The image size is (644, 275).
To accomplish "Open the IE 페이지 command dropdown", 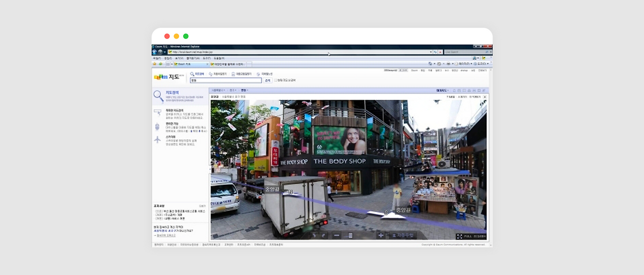I will click(464, 64).
